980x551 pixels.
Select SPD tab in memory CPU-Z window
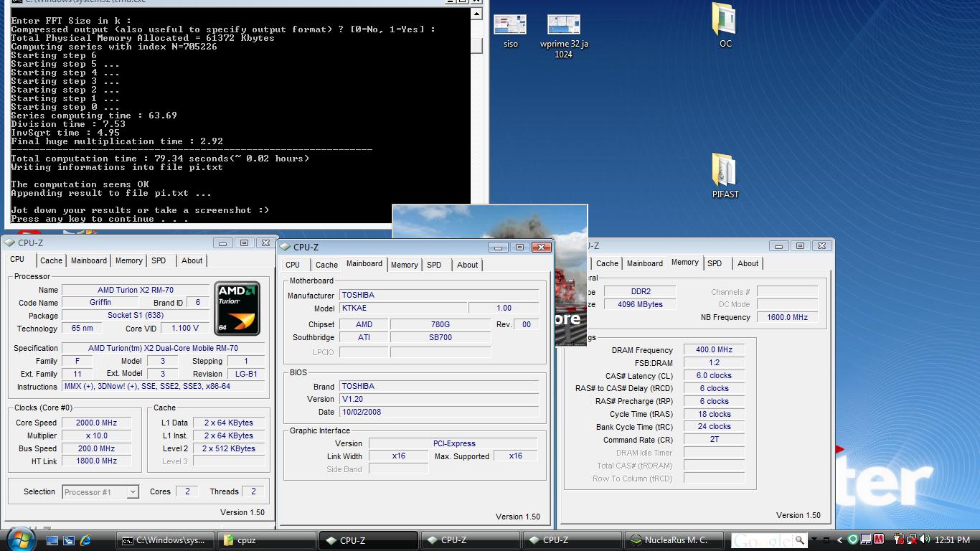tap(715, 263)
